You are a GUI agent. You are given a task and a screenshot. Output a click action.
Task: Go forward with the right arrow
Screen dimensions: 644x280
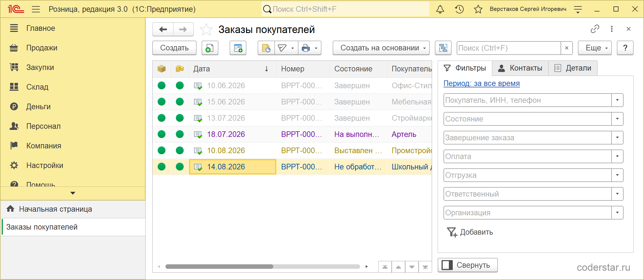[183, 29]
